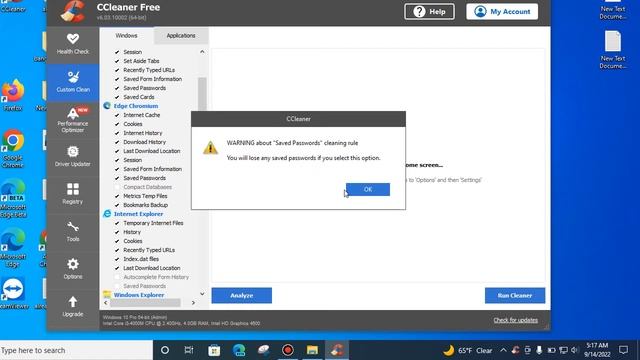Open notification center icon

623,350
